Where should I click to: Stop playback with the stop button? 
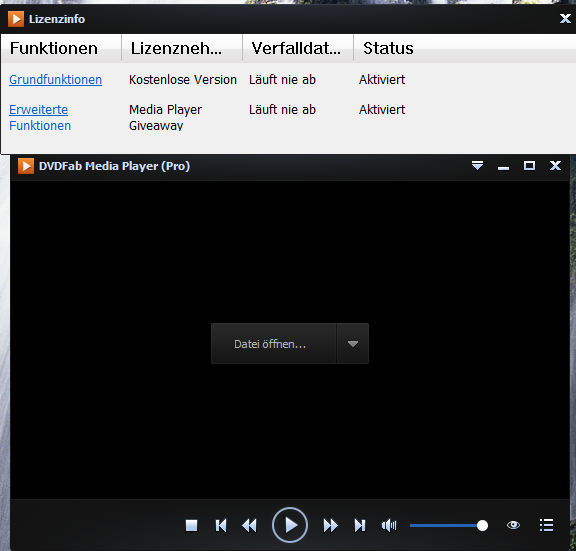tap(191, 525)
